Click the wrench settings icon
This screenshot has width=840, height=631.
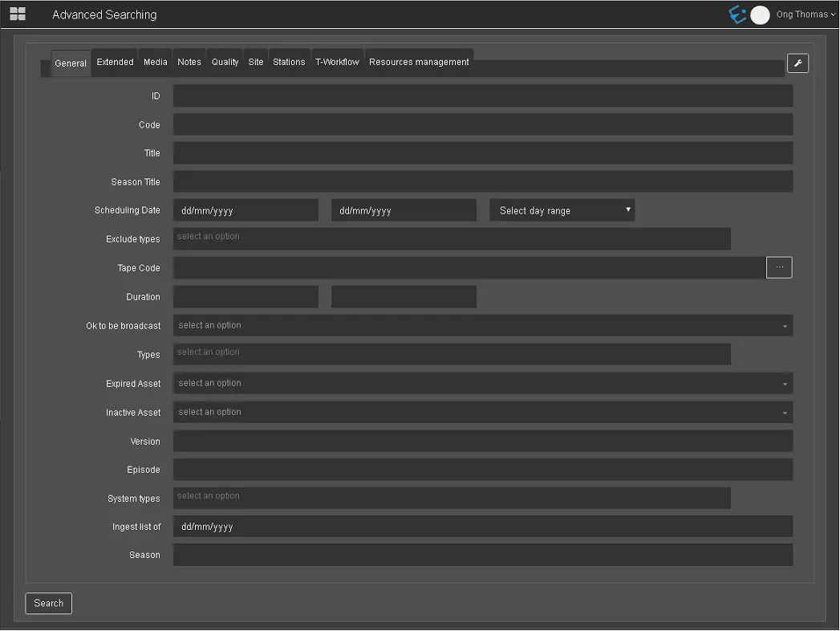pos(797,63)
